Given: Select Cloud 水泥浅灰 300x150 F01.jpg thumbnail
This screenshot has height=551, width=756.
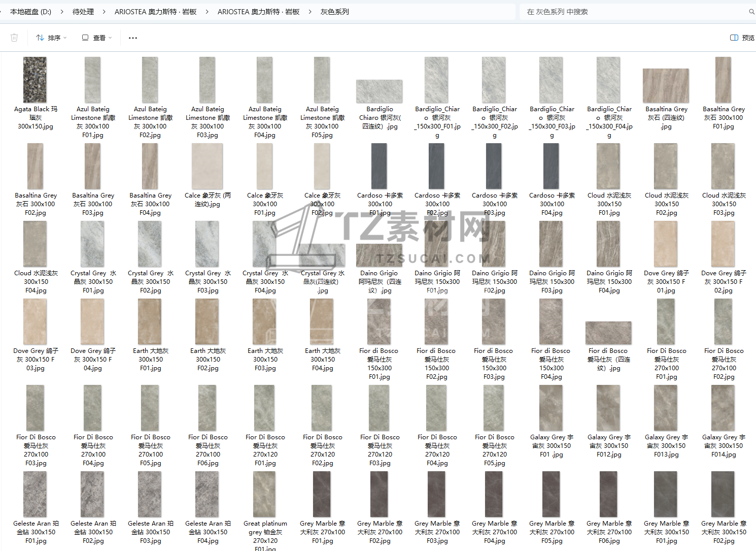Looking at the screenshot, I should 608,166.
